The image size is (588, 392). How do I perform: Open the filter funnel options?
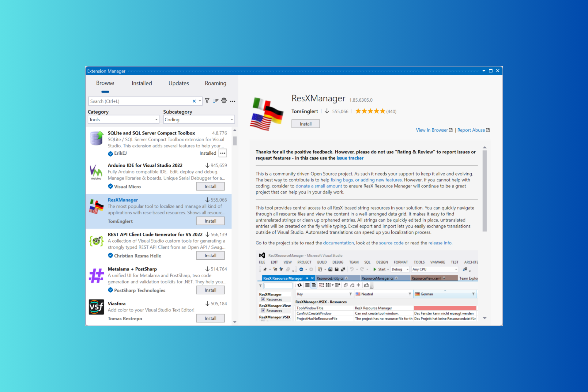coord(207,101)
